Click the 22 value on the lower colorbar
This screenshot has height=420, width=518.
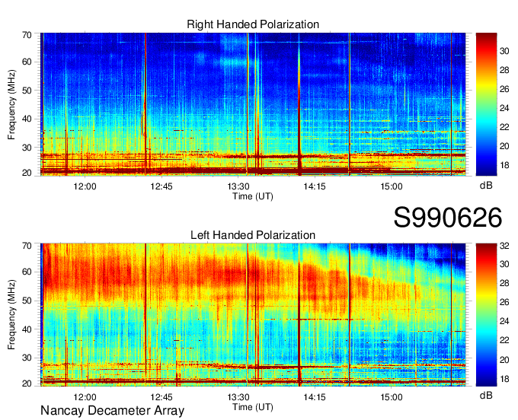(x=504, y=340)
